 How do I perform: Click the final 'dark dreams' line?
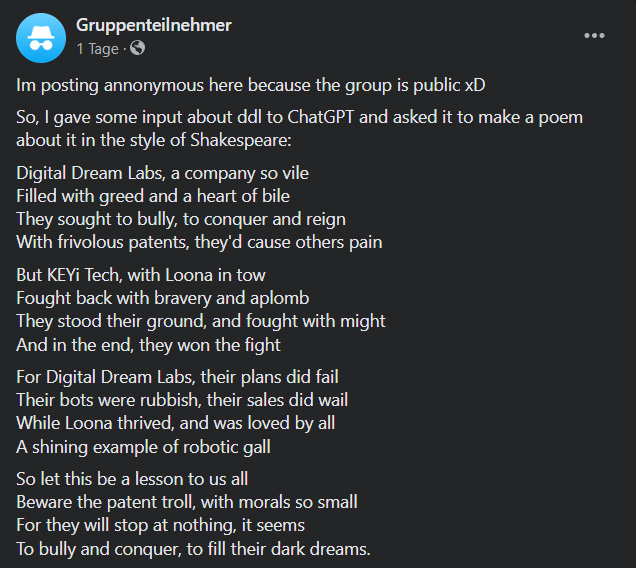[x=193, y=549]
